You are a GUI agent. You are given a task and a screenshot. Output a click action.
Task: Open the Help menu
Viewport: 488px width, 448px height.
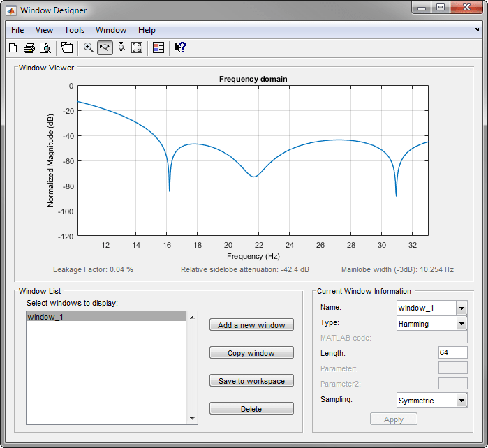click(147, 30)
